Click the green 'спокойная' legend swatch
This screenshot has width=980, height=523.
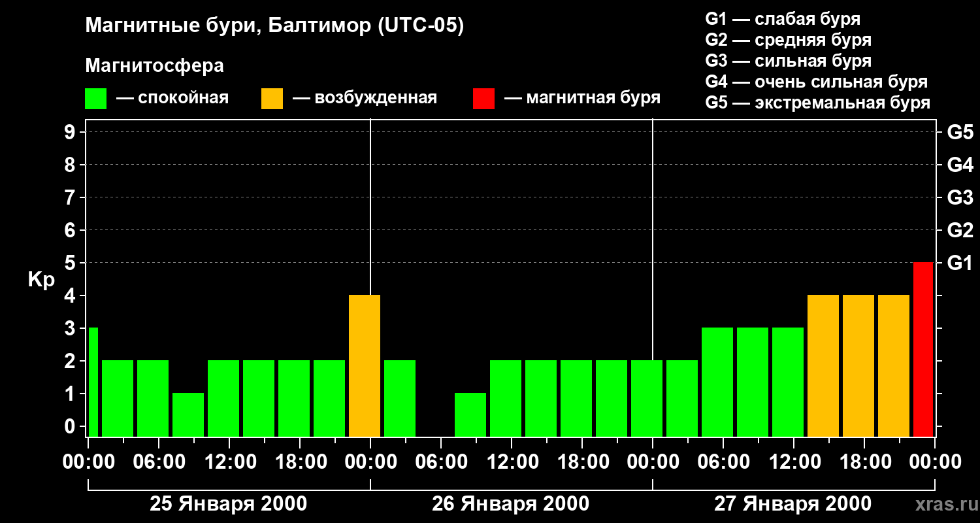(x=95, y=99)
